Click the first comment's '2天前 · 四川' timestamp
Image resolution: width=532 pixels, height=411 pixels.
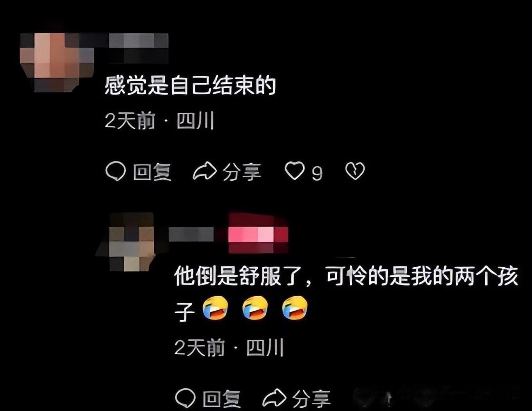(x=160, y=121)
